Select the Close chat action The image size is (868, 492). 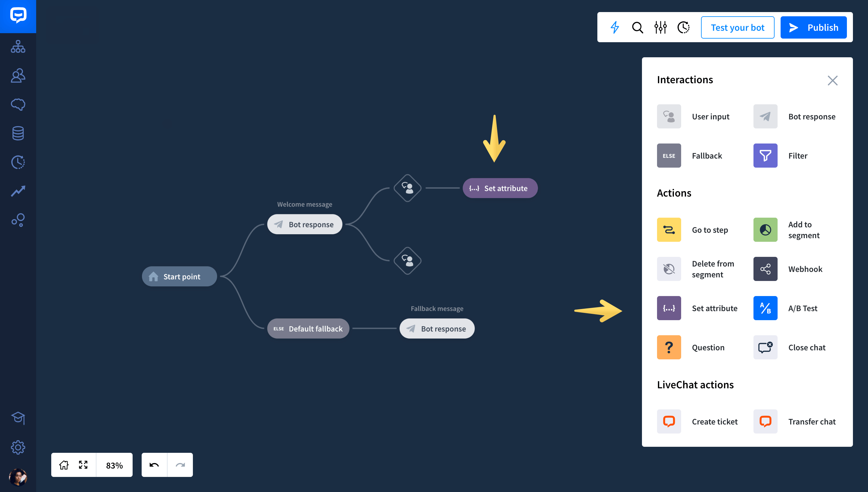click(x=789, y=347)
